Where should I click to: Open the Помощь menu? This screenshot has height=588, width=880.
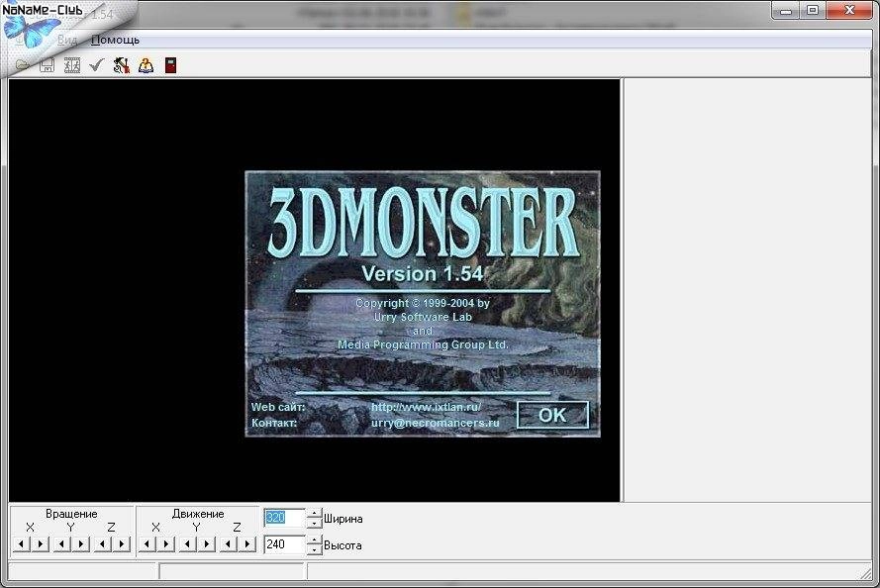click(115, 40)
